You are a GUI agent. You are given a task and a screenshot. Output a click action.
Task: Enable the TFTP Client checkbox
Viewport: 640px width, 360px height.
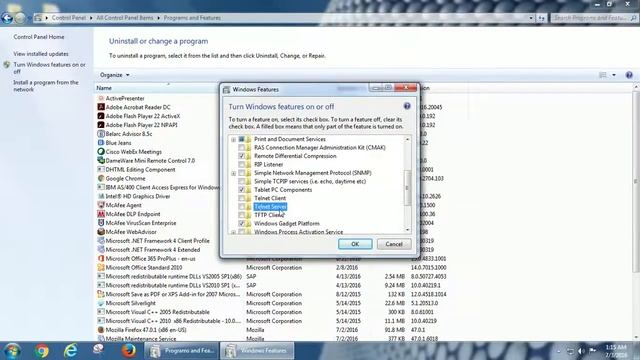(x=242, y=215)
